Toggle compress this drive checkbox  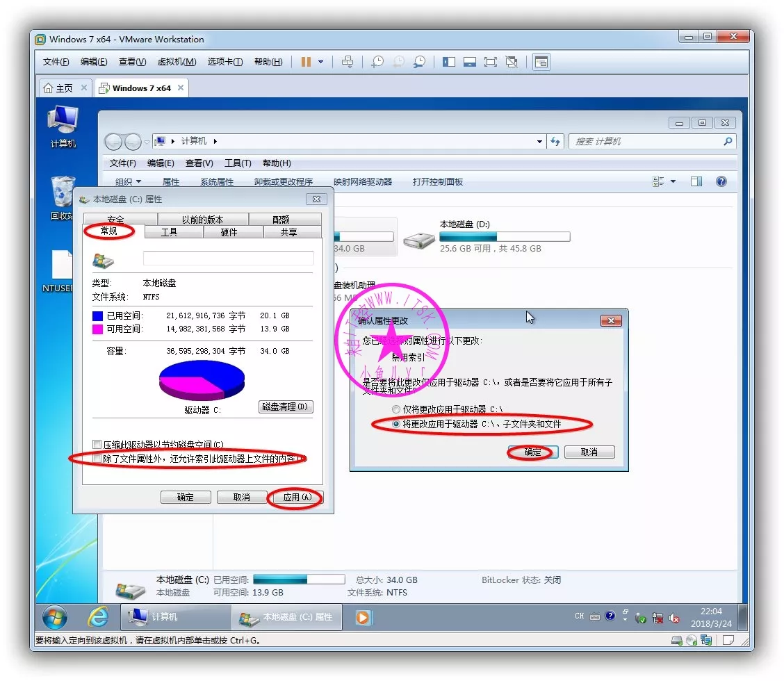click(97, 445)
